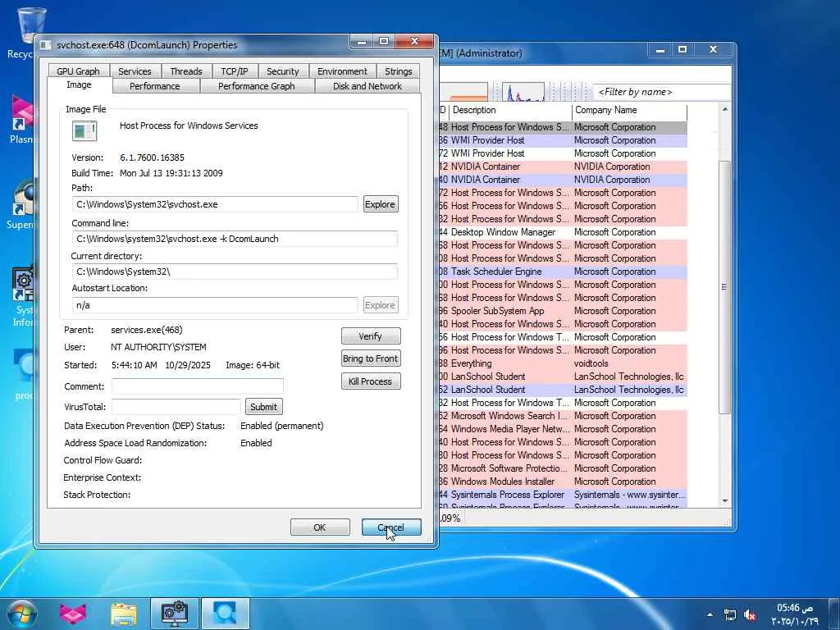Image resolution: width=840 pixels, height=630 pixels.
Task: Click the Autostart Location field
Action: click(216, 305)
